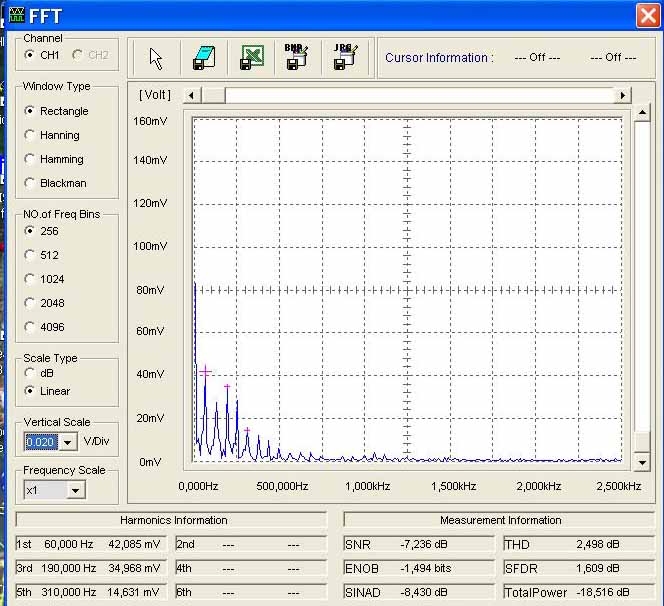
Task: Click horizontal scrollbar left arrow
Action: click(x=193, y=95)
